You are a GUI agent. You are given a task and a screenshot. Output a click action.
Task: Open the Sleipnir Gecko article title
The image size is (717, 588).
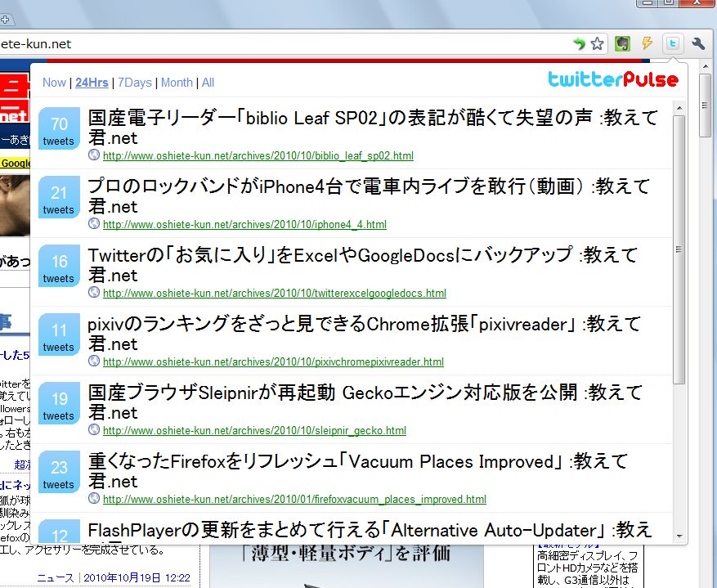pyautogui.click(x=365, y=402)
